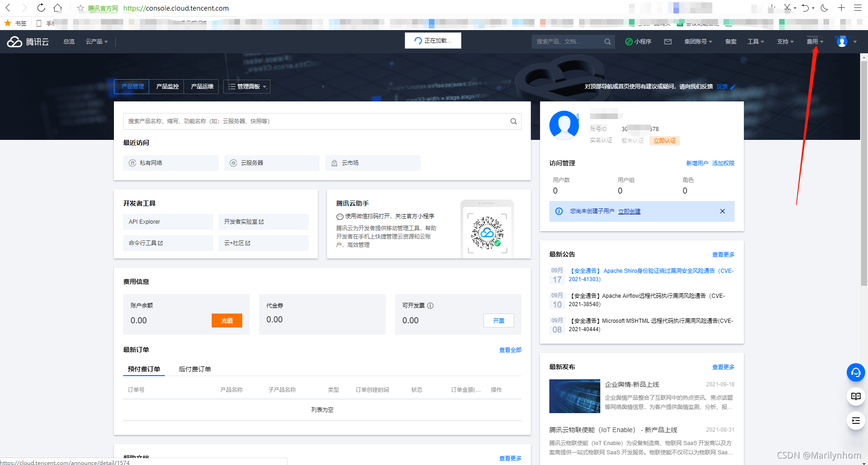
Task: Go back with browser back arrow
Action: [8, 8]
